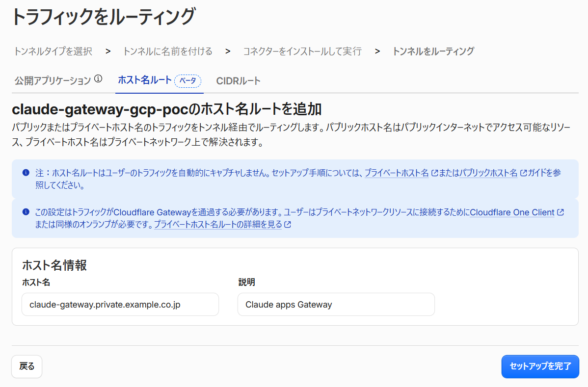Open プライベートホスト名ルートの詳細を見る link
The image size is (588, 387).
coord(218,225)
